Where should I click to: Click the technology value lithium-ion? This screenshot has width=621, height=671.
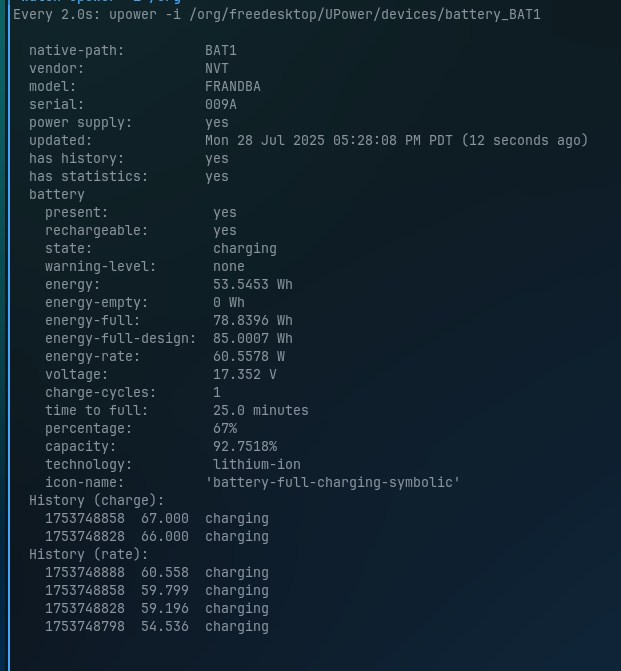pyautogui.click(x=257, y=465)
